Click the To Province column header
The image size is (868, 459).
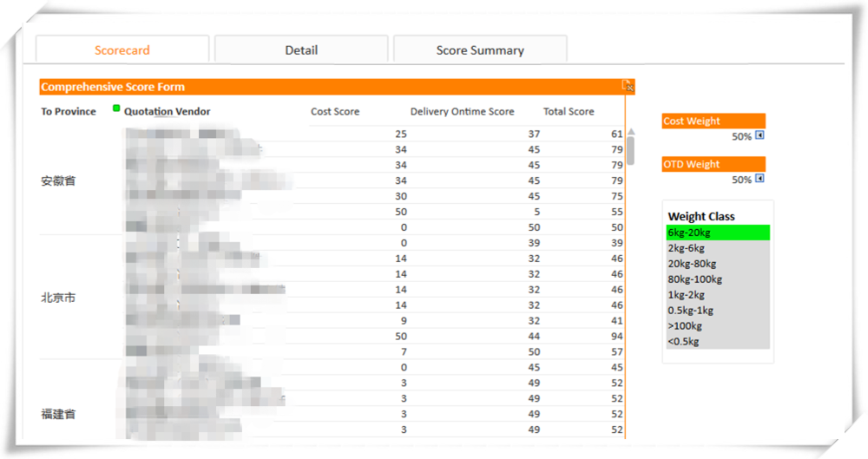pos(69,112)
